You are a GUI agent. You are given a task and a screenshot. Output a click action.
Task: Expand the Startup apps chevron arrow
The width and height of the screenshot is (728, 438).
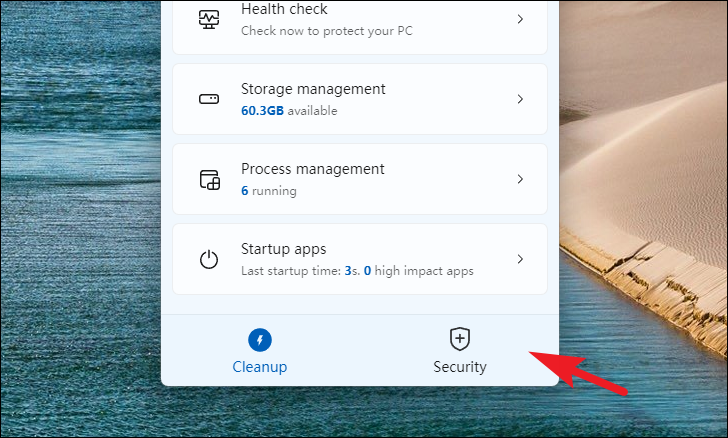pos(520,259)
